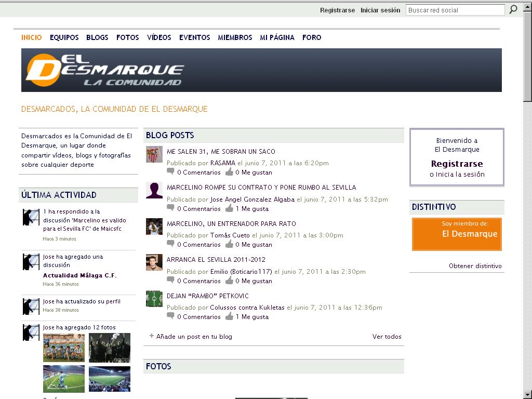Click comment bubble icon for UN ENTRENADOR PARA RATO post

point(170,244)
